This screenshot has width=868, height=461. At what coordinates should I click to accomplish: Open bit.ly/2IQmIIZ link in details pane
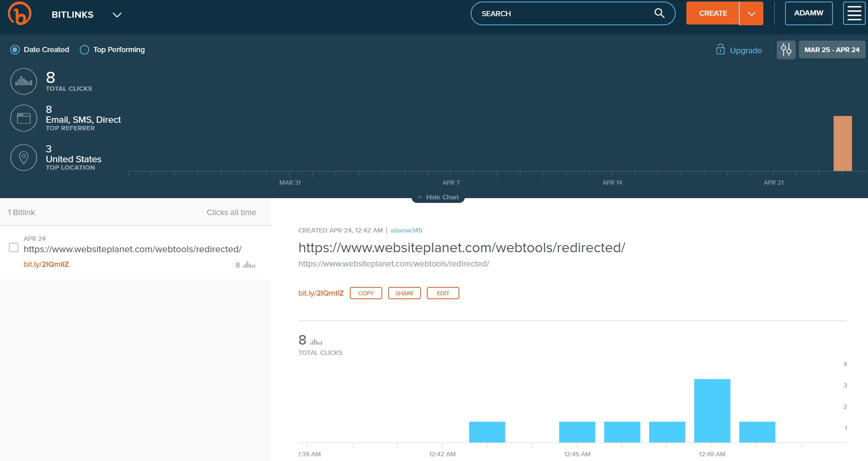[x=321, y=293]
